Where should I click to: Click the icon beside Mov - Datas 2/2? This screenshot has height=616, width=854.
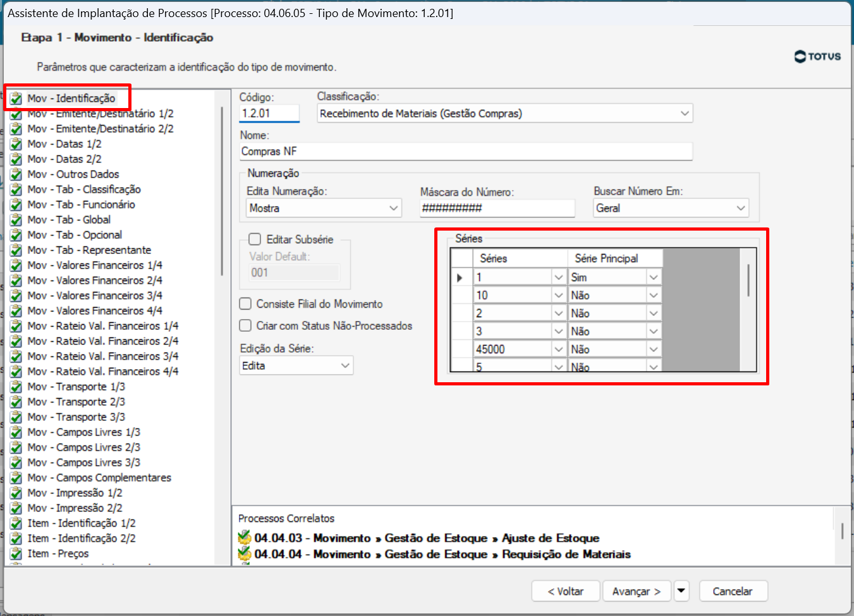pos(16,159)
